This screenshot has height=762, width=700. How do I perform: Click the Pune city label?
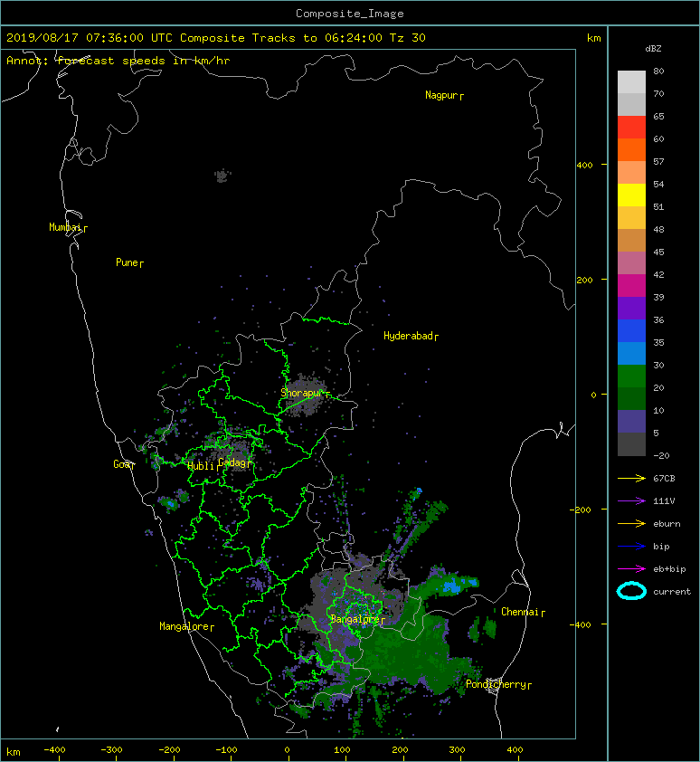click(127, 262)
